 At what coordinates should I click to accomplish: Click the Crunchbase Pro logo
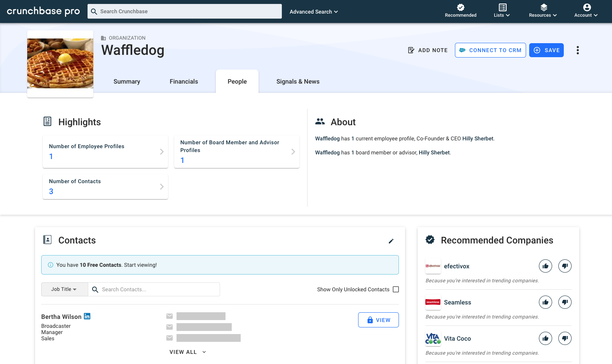click(x=44, y=11)
